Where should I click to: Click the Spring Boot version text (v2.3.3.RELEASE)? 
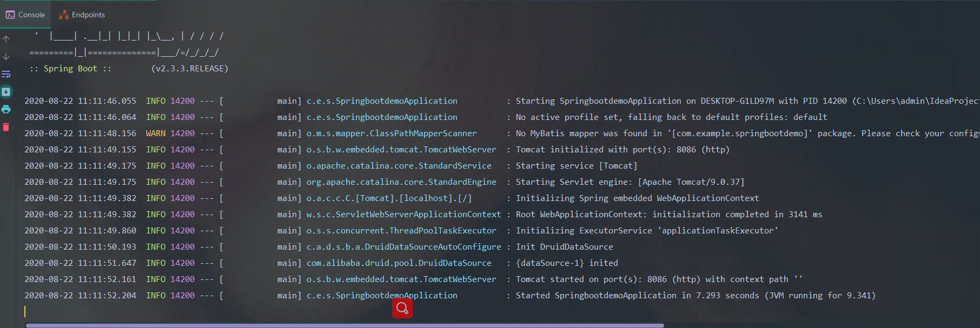[x=190, y=69]
